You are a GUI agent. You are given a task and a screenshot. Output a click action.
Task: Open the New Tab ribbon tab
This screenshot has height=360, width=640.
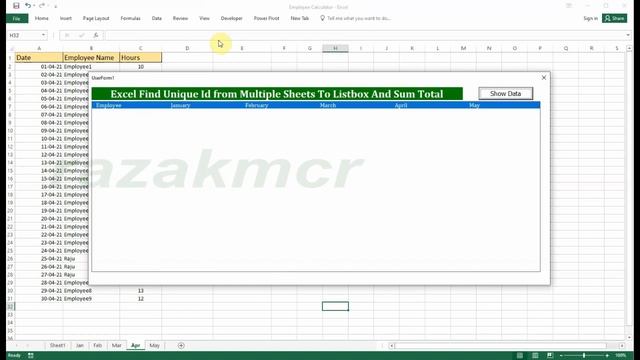(300, 18)
